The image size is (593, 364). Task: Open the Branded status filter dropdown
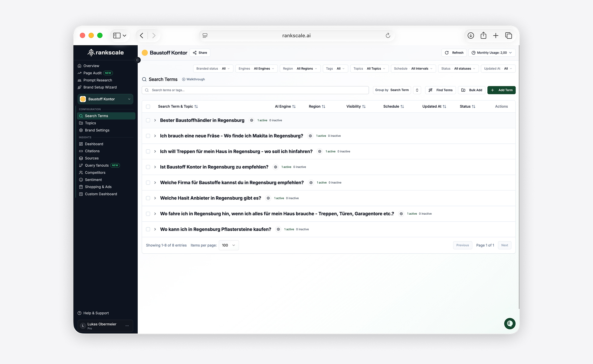click(213, 69)
